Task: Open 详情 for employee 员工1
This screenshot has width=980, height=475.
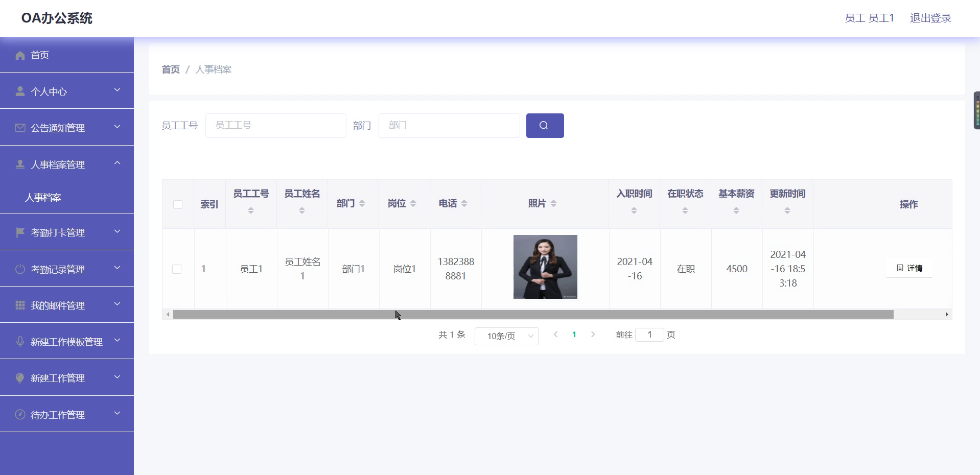Action: coord(909,268)
